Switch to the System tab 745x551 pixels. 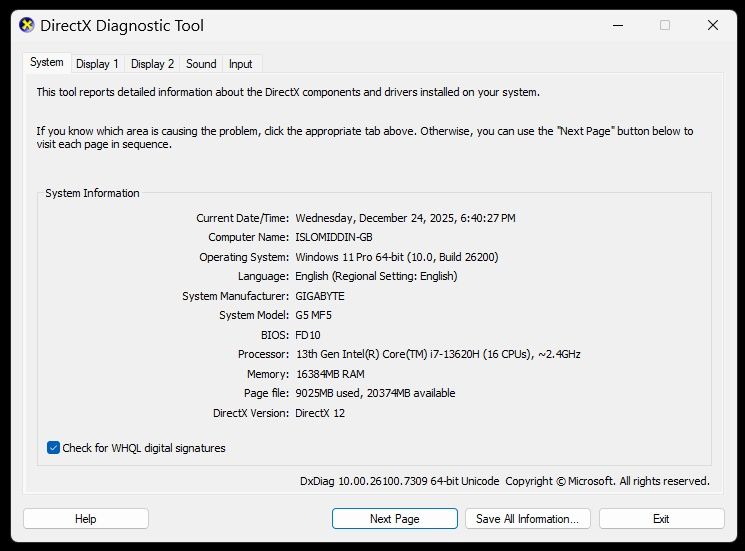pyautogui.click(x=47, y=62)
